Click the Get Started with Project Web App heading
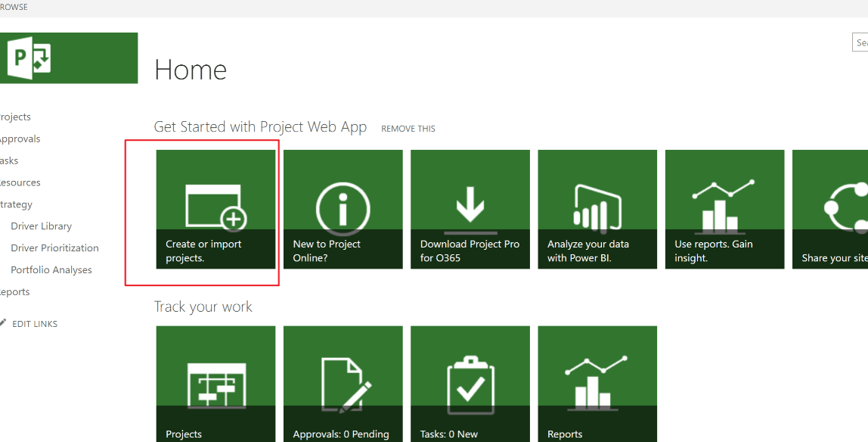This screenshot has width=868, height=442. [x=260, y=127]
